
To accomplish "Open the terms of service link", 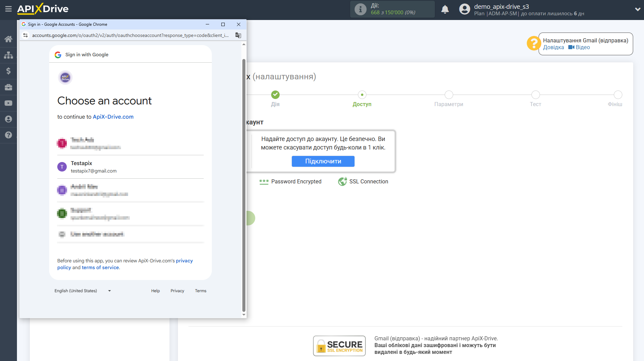I will [x=100, y=267].
